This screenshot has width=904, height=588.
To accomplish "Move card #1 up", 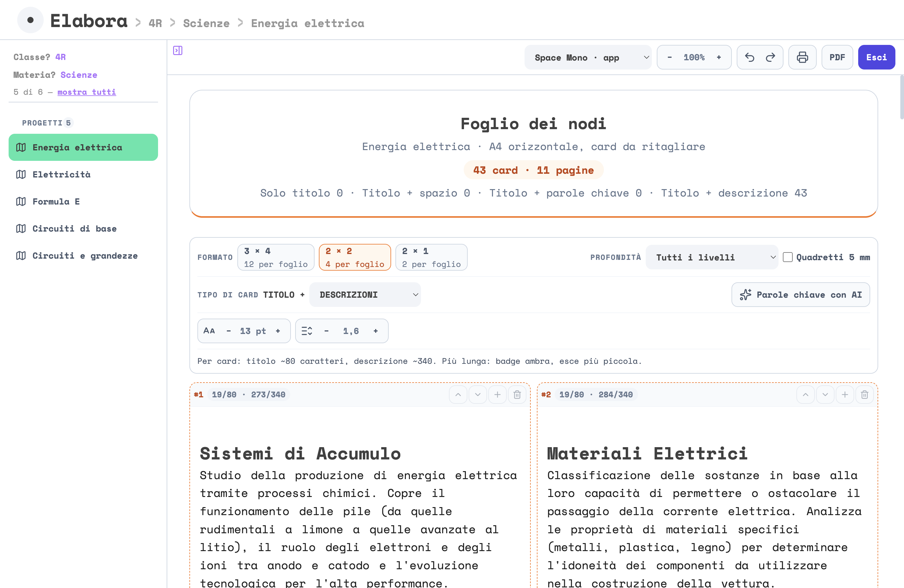I will coord(458,395).
